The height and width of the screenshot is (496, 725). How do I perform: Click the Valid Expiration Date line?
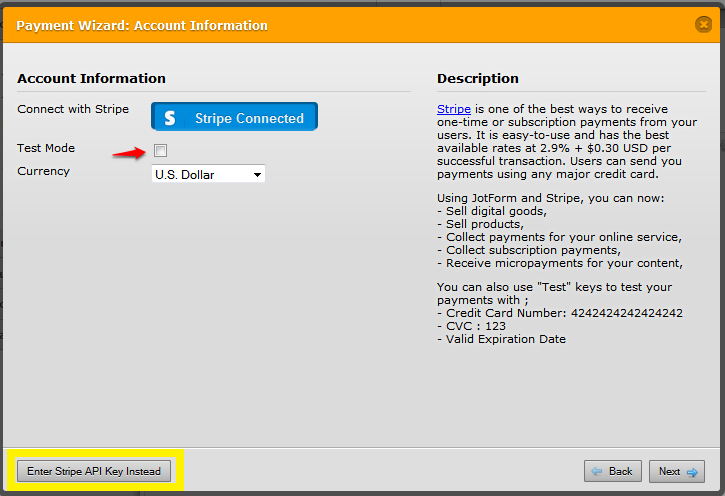501,339
